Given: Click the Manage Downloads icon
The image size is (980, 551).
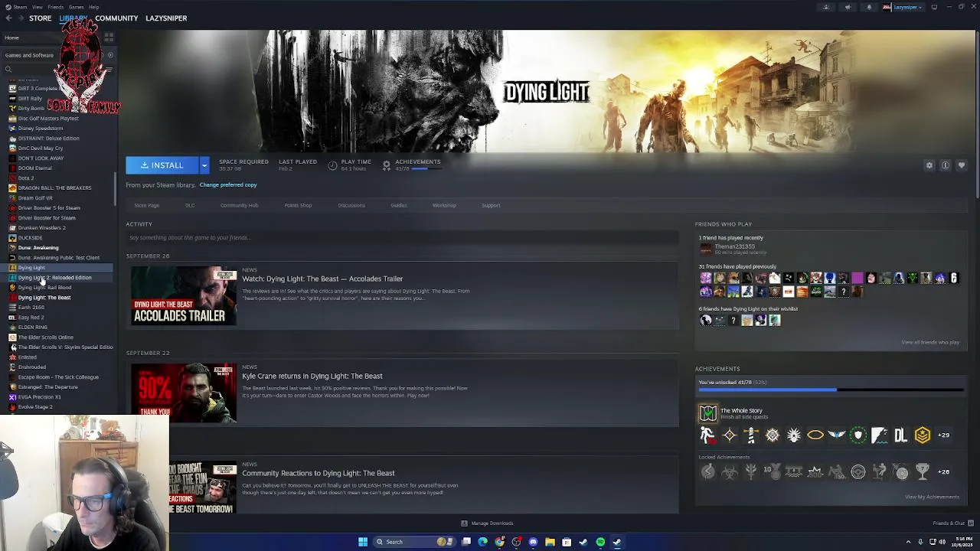Looking at the screenshot, I should tap(464, 523).
